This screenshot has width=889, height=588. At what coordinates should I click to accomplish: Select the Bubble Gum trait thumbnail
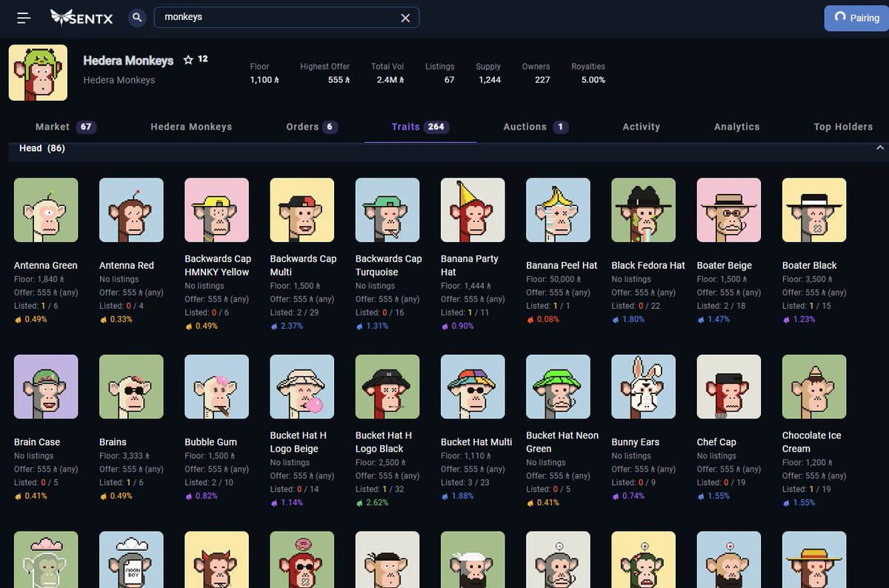click(216, 387)
